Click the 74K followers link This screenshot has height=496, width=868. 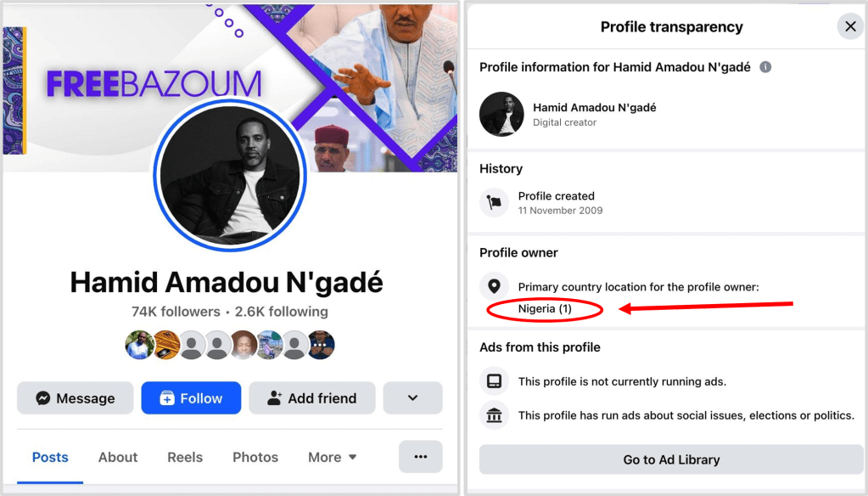[176, 312]
